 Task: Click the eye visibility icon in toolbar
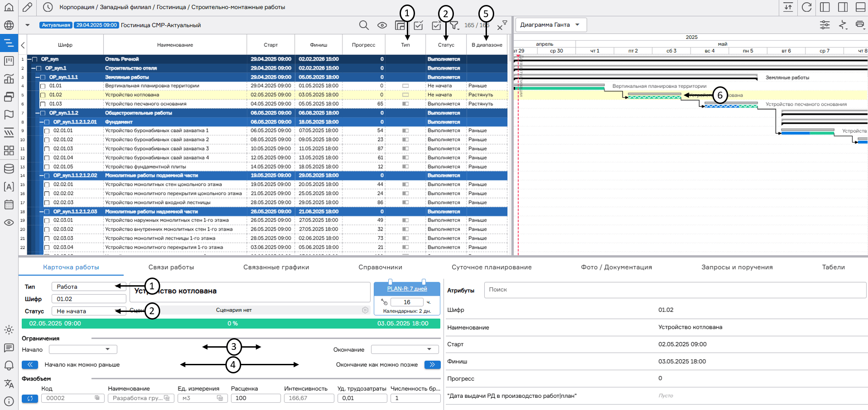click(x=382, y=25)
